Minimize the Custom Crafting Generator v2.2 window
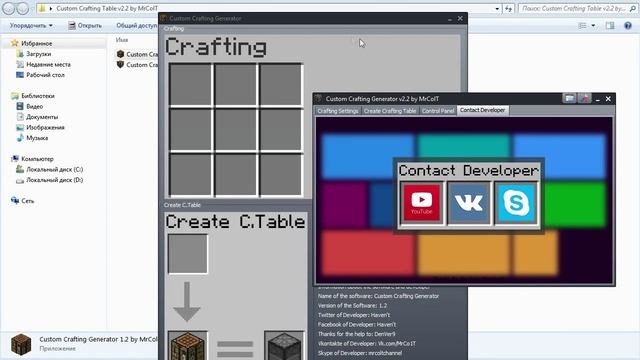This screenshot has height=360, width=640. click(598, 99)
